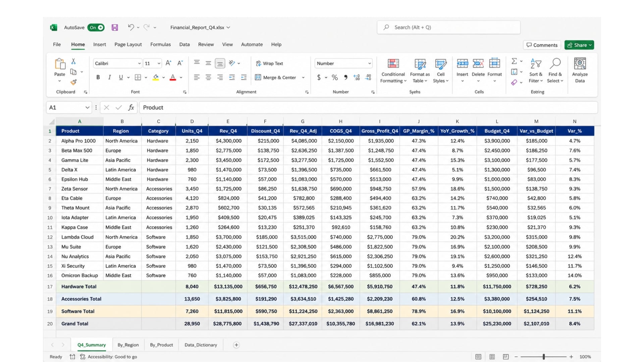Open Analyze Data
This screenshot has width=644, height=362.
pos(580,70)
